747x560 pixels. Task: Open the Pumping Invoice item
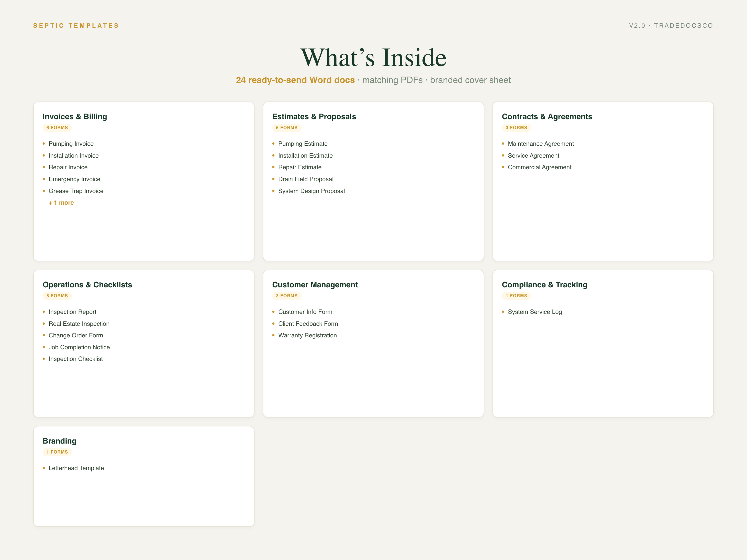tap(71, 144)
